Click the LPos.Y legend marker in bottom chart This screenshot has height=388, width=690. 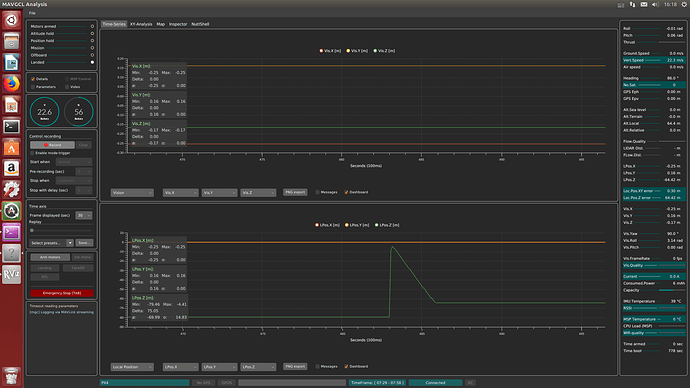(347, 225)
